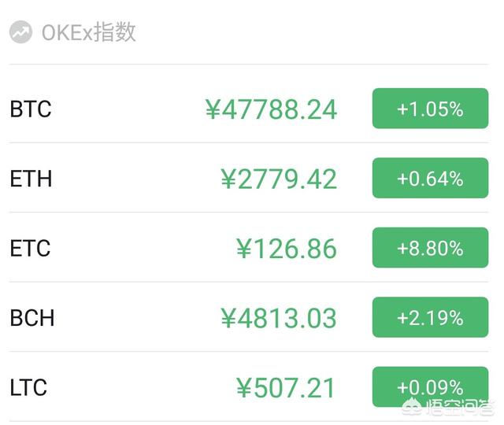Tap the LTC price ¥507.21
Viewport: 504px width, 425px height.
pos(287,387)
